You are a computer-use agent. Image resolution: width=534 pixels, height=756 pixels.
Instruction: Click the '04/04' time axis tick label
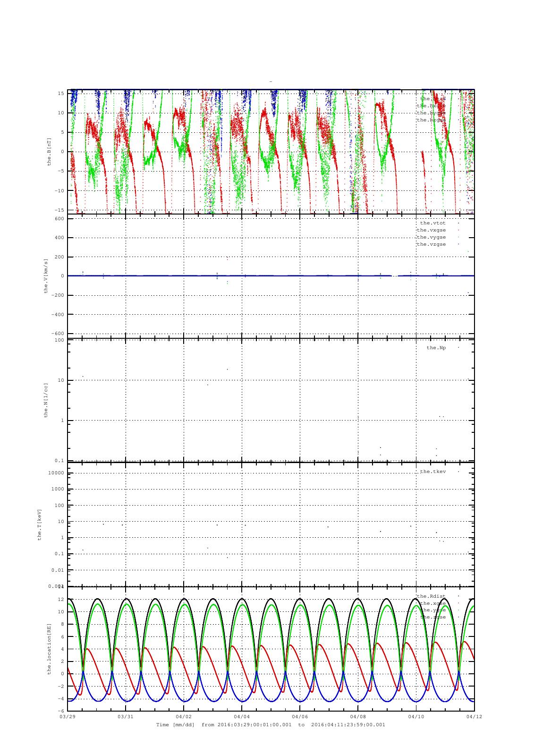point(242,716)
